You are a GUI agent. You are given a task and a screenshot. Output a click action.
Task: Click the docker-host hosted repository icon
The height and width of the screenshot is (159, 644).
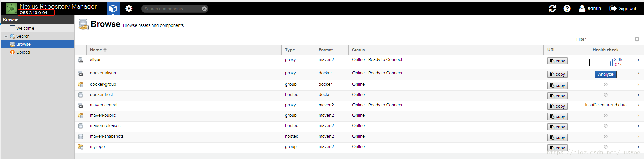pos(81,95)
